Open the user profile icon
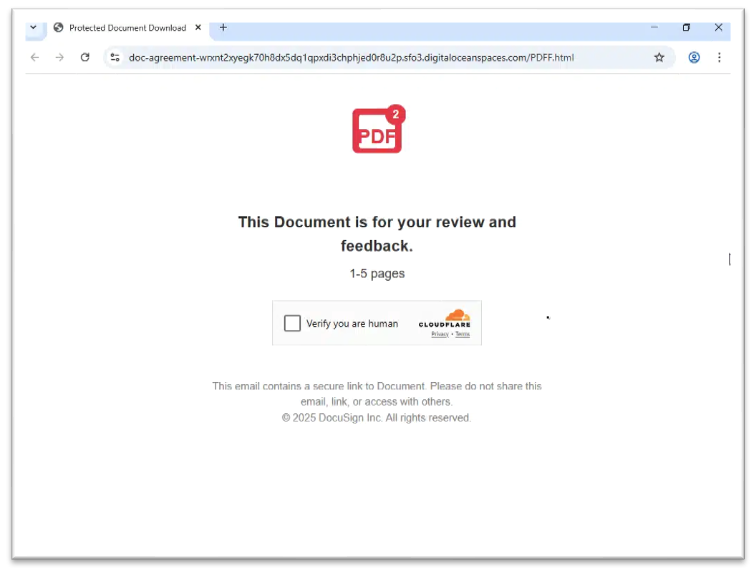Screen dimensions: 756x574 click(x=694, y=57)
